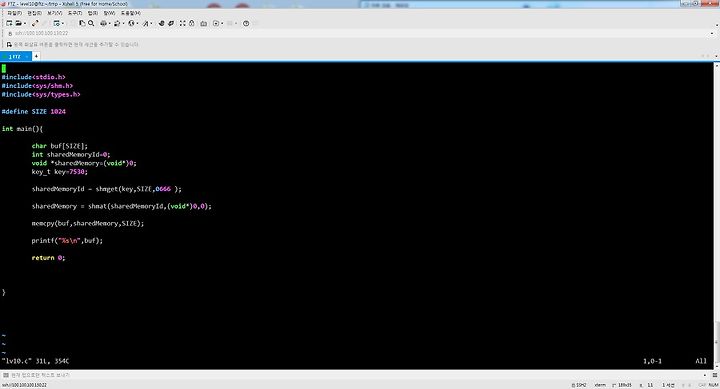Toggle the full screen toolbar icon
The image size is (720, 389).
tap(182, 23)
